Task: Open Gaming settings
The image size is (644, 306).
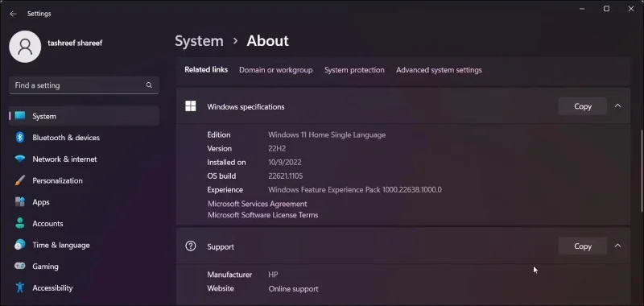Action: (85, 267)
